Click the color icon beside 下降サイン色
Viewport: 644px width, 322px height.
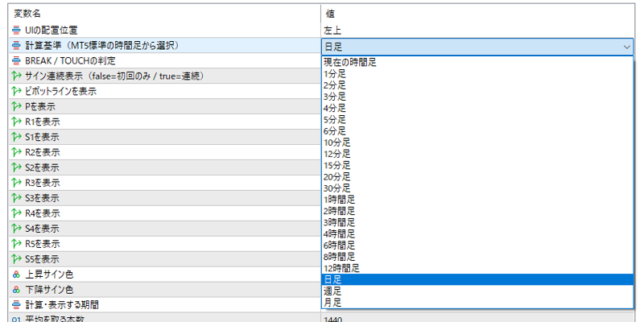[16, 290]
